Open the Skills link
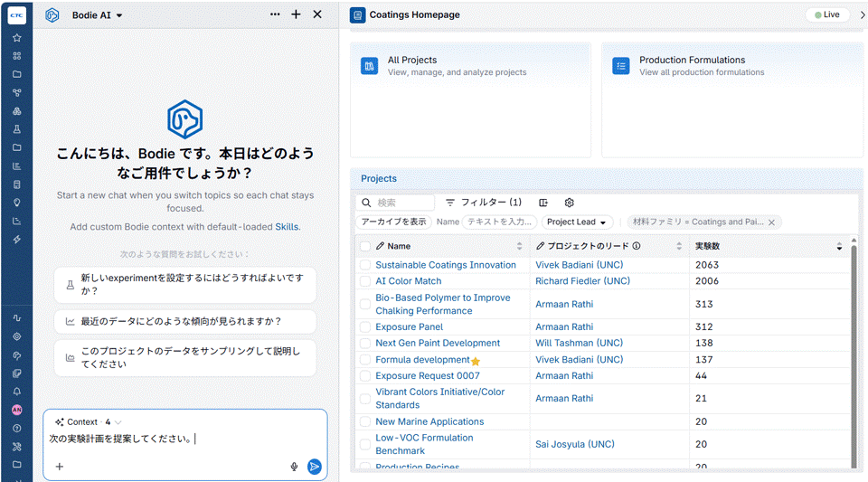Viewport: 868px width, 482px height. (287, 227)
